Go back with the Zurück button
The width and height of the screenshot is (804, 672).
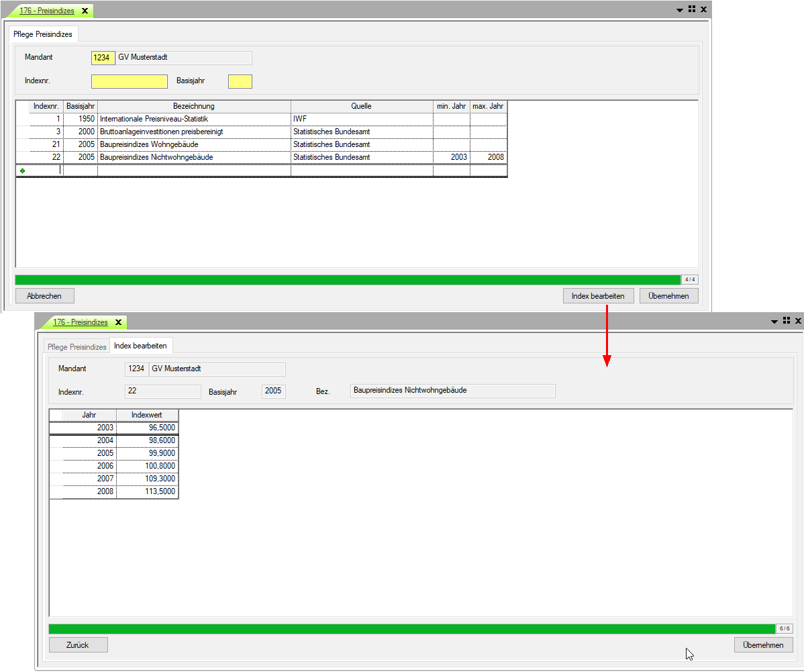point(78,645)
